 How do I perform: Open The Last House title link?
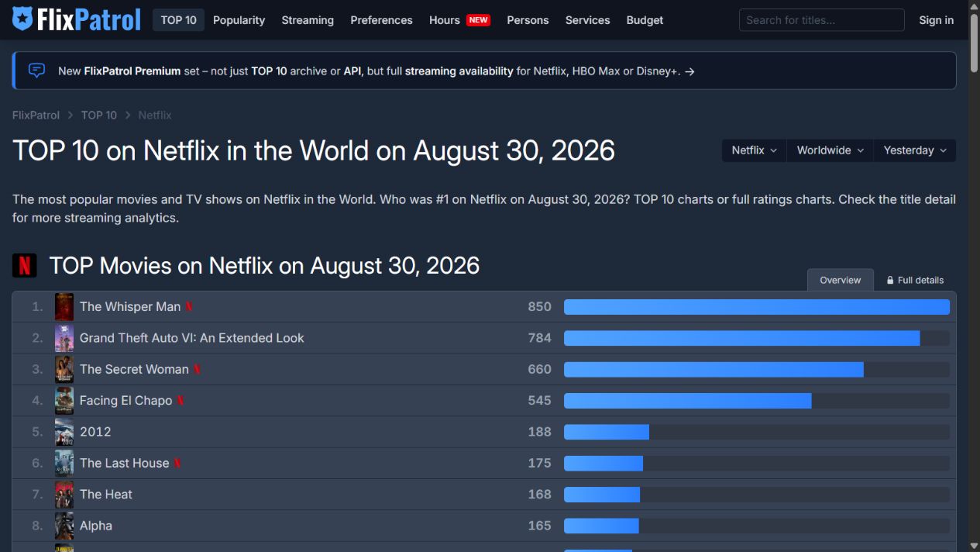click(x=124, y=464)
